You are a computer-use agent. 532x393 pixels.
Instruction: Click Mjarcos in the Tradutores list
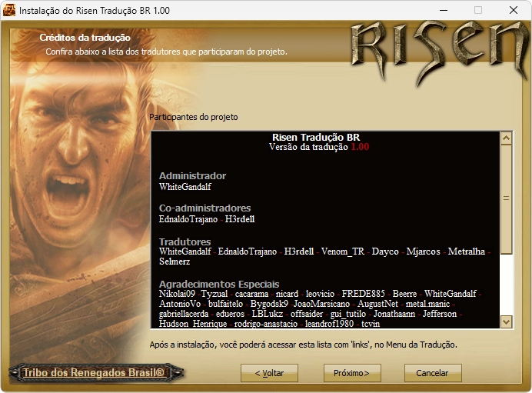click(x=423, y=251)
